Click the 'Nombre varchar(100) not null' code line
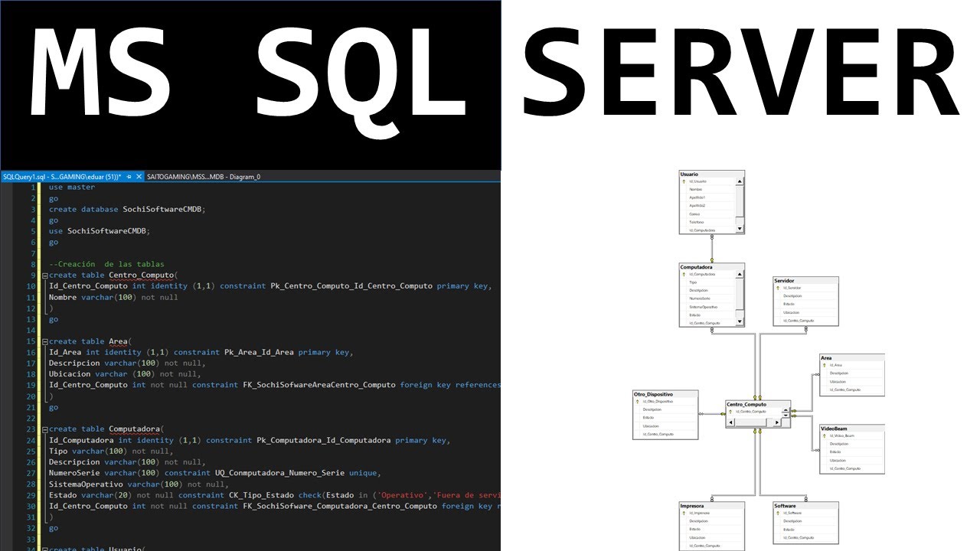 pos(113,297)
